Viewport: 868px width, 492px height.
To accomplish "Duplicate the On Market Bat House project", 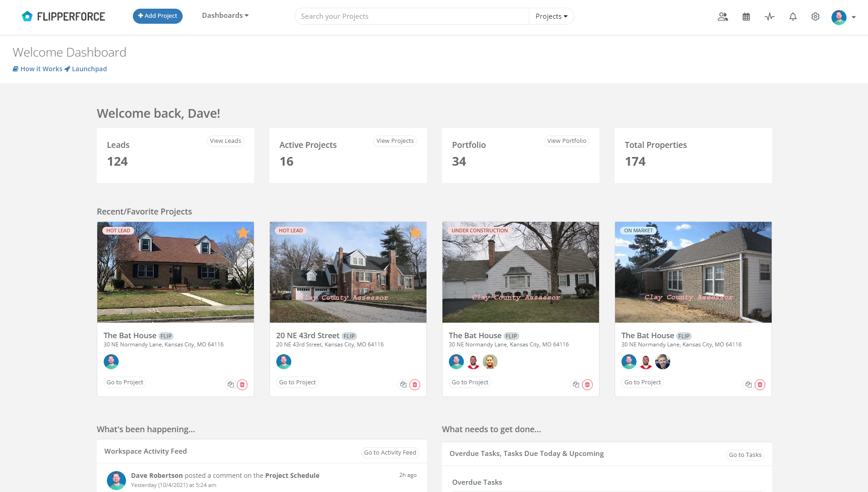I will click(x=748, y=384).
